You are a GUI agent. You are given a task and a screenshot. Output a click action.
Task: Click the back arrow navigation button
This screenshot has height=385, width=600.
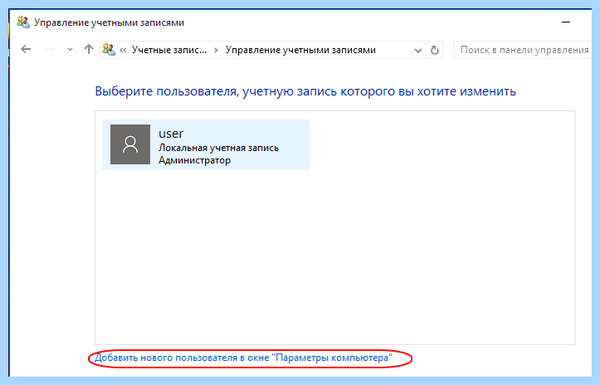[x=26, y=49]
